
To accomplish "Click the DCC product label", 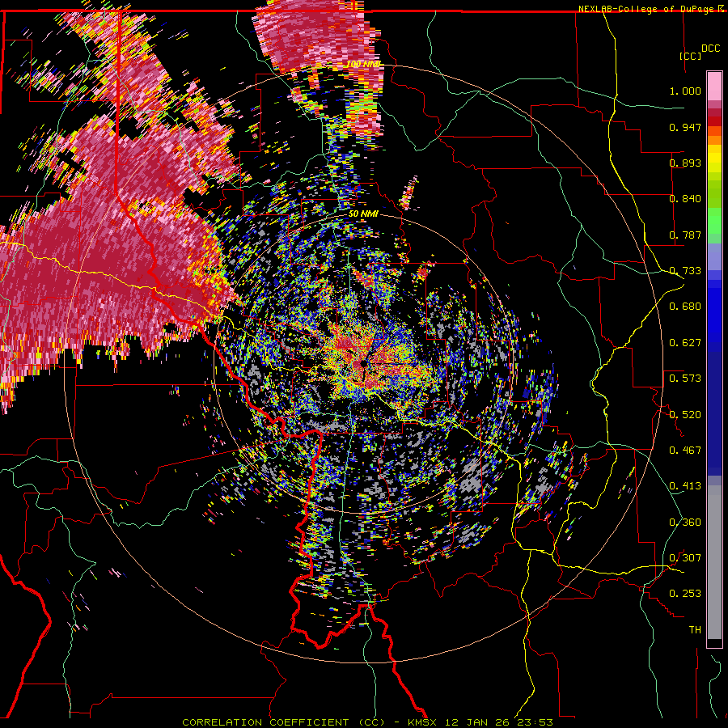I will pos(710,49).
